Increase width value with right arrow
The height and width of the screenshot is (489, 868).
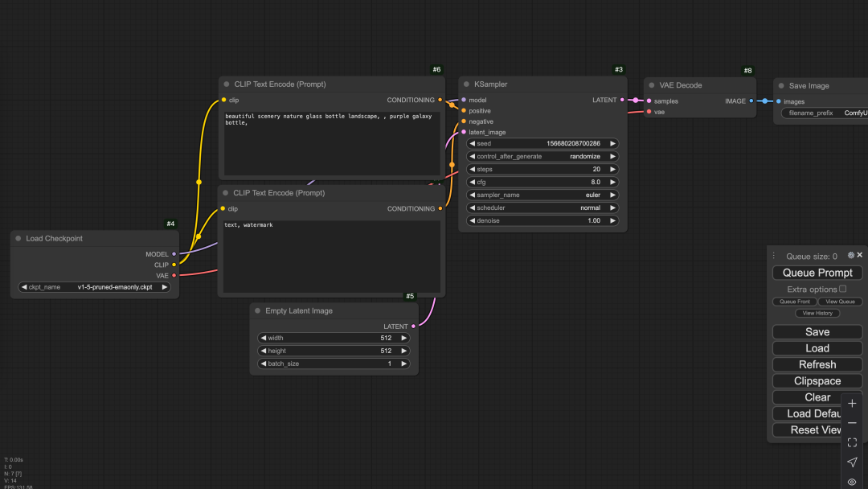pos(404,338)
